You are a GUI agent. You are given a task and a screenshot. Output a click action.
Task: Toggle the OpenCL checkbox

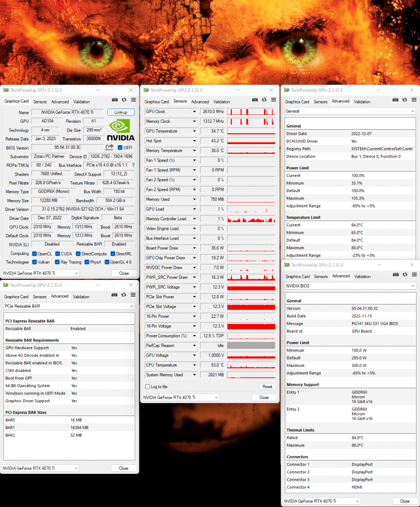[x=35, y=254]
